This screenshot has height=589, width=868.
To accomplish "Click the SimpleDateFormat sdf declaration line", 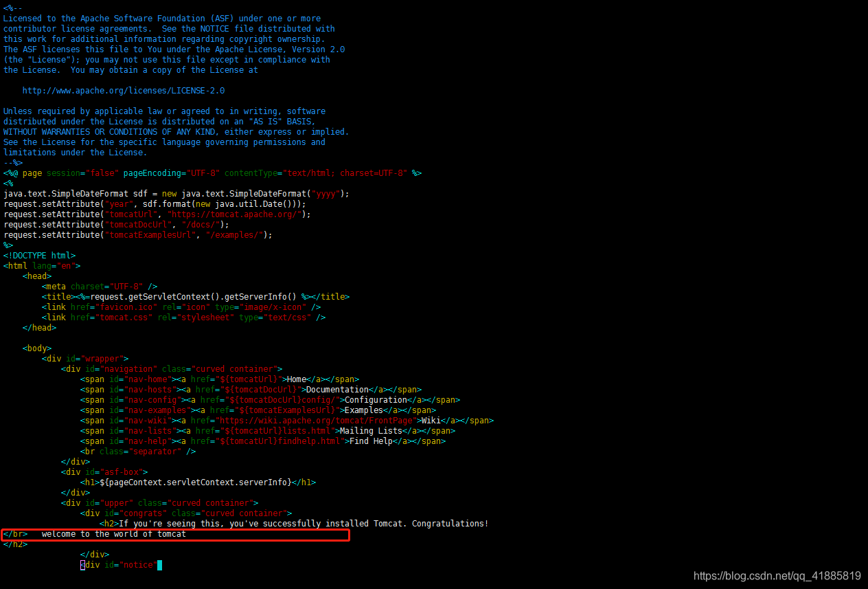I will [176, 194].
